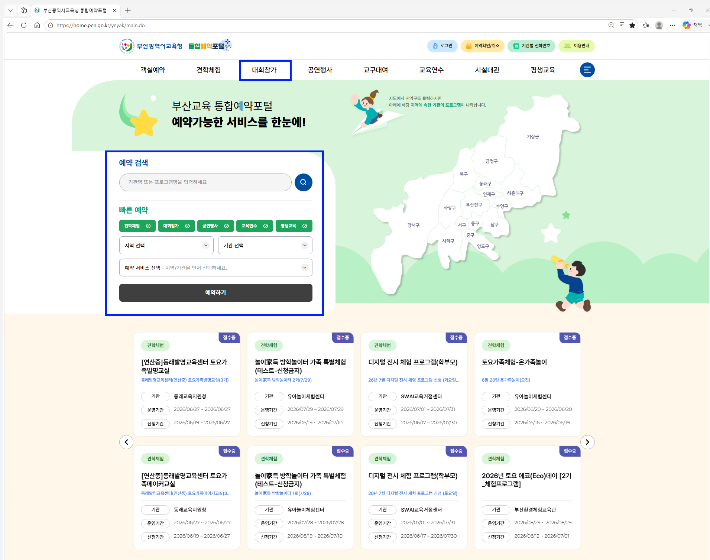Screen dimensions: 710x560
Task: Click the 교육연수 quick reservation chip
Action: (255, 226)
